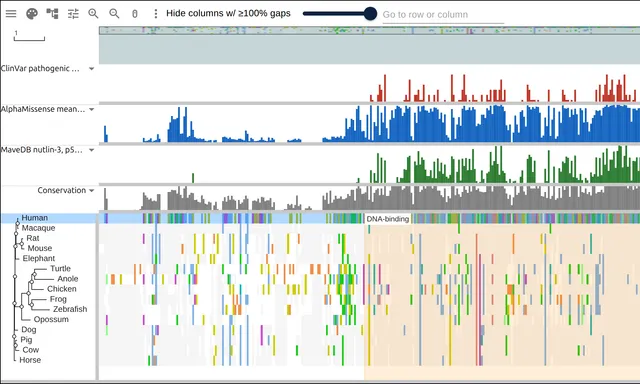Image resolution: width=640 pixels, height=384 pixels.
Task: Click the DNA-binding domain annotation label
Action: click(x=387, y=219)
